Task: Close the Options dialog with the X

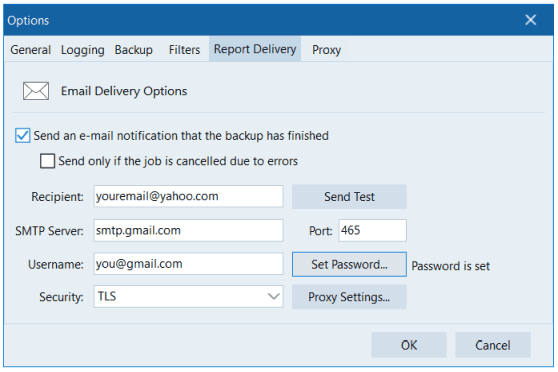Action: [x=531, y=20]
